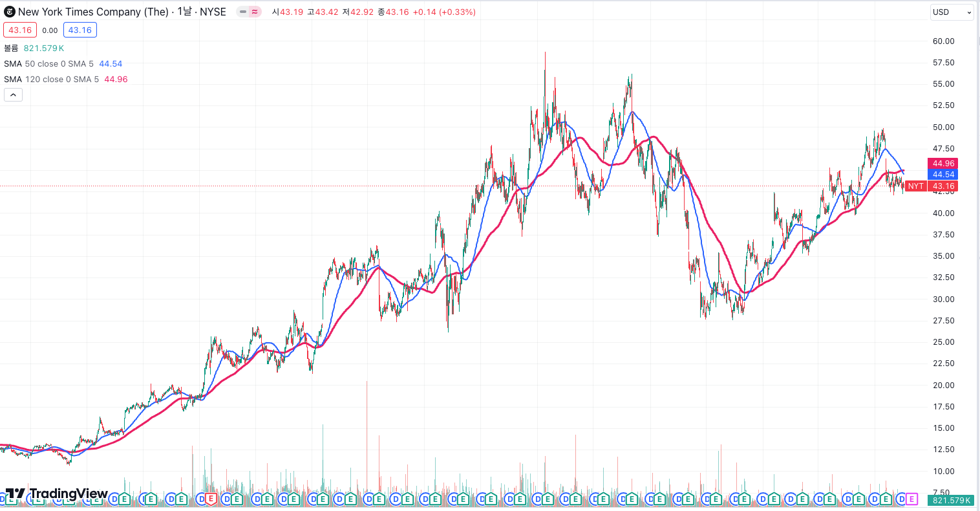The width and height of the screenshot is (980, 511).
Task: Click the 821.579K volume label on the axis
Action: (x=951, y=500)
